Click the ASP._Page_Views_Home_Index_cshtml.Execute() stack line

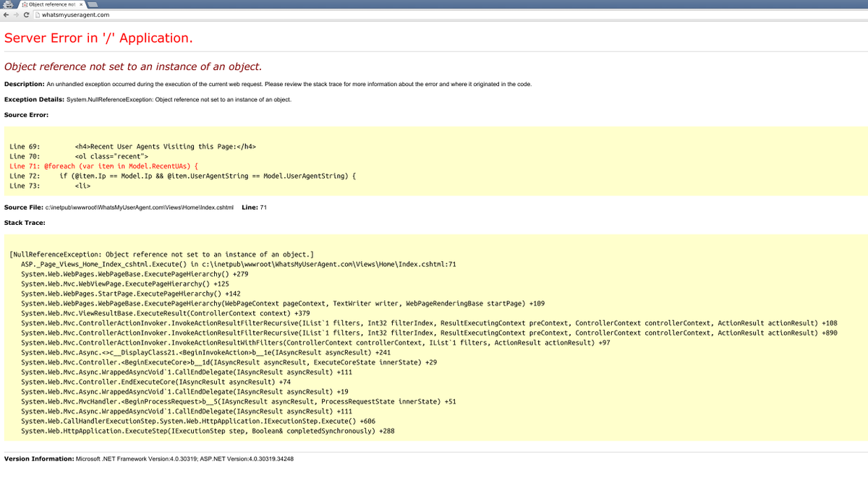239,265
